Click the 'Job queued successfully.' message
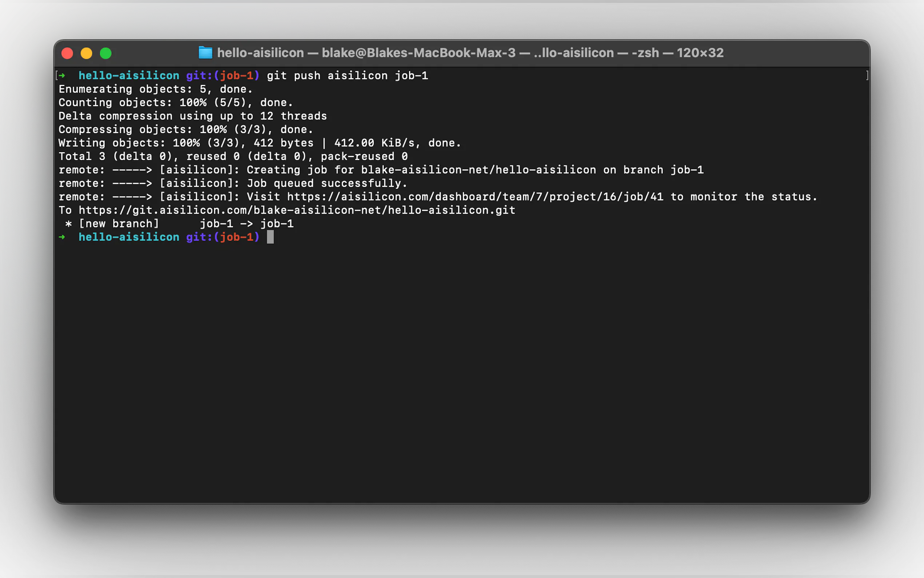This screenshot has width=924, height=578. [327, 183]
